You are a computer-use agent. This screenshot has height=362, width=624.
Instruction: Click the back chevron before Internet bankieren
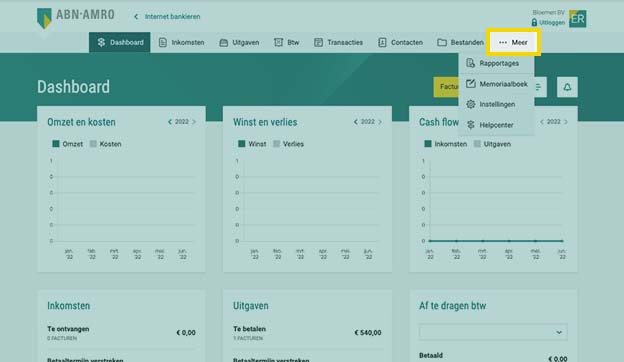point(136,17)
